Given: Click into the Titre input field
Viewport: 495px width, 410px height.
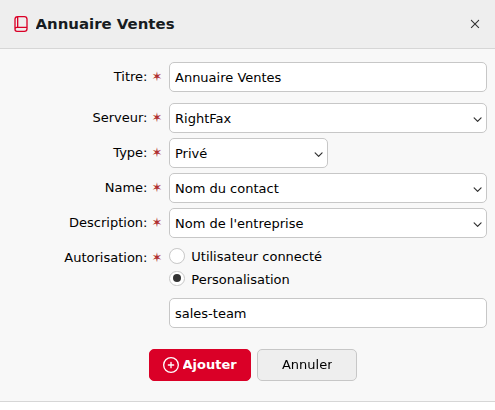Looking at the screenshot, I should pyautogui.click(x=328, y=77).
